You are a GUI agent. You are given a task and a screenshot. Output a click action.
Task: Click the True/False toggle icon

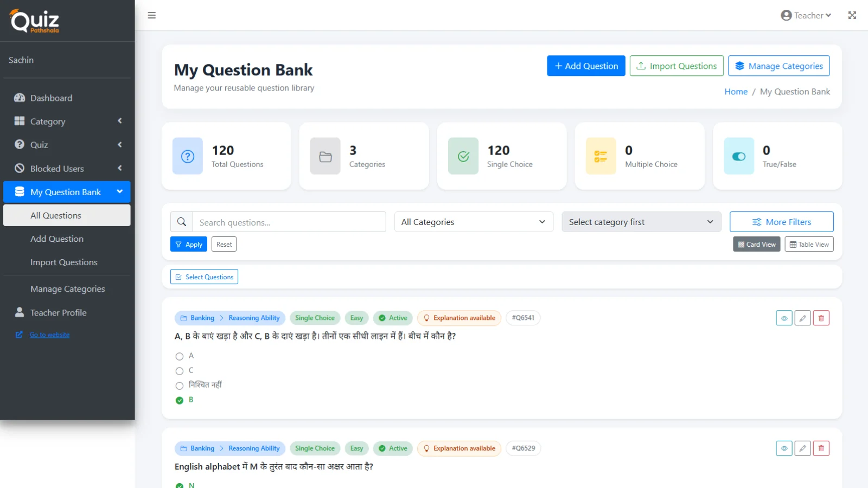739,156
